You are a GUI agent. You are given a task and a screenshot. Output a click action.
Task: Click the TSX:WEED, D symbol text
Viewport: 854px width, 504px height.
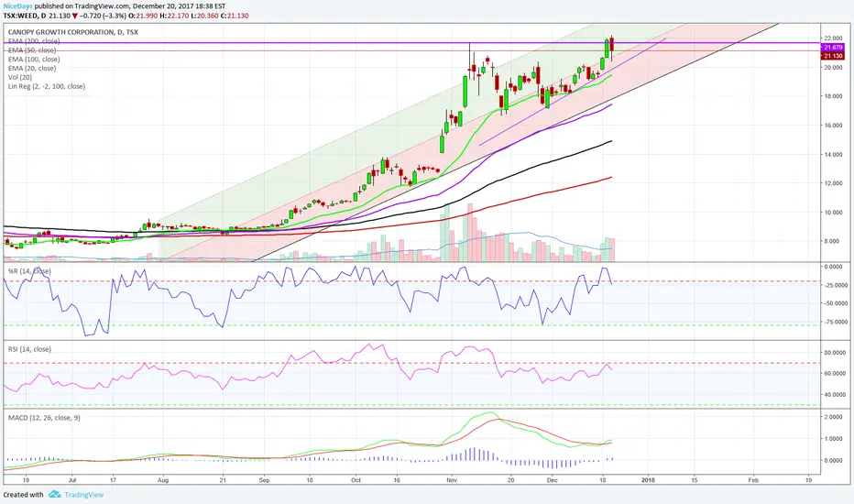[25, 16]
